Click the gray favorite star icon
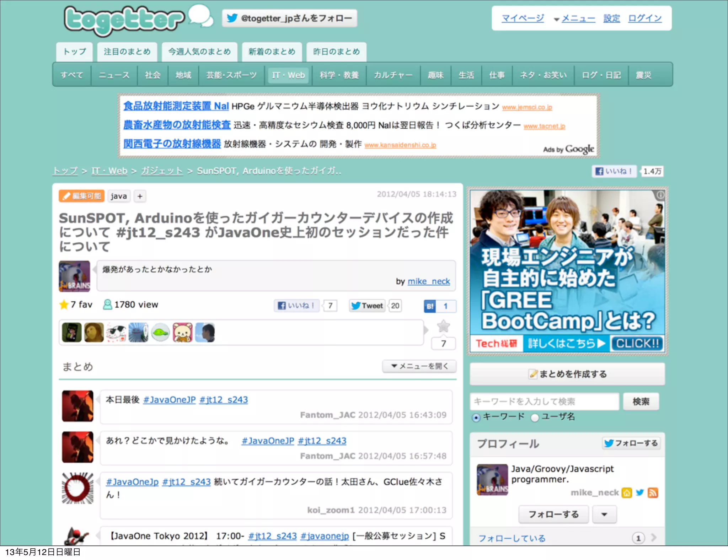 tap(443, 326)
